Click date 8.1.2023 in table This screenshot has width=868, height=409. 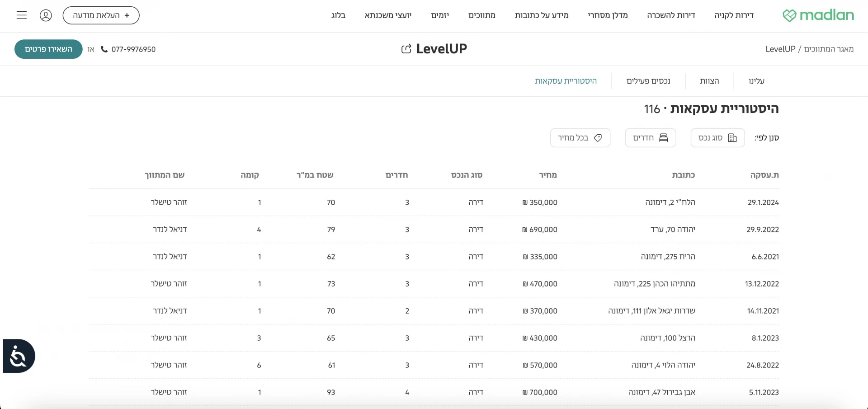(765, 338)
